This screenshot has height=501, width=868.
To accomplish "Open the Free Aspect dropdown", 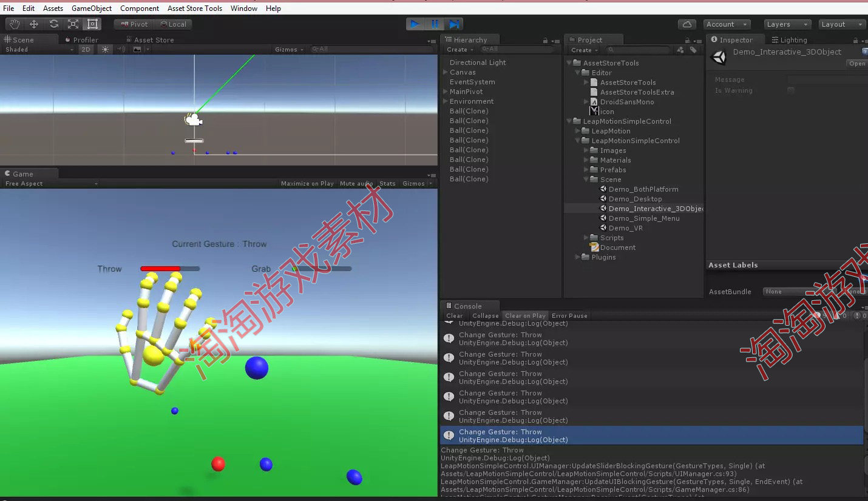I will tap(51, 183).
